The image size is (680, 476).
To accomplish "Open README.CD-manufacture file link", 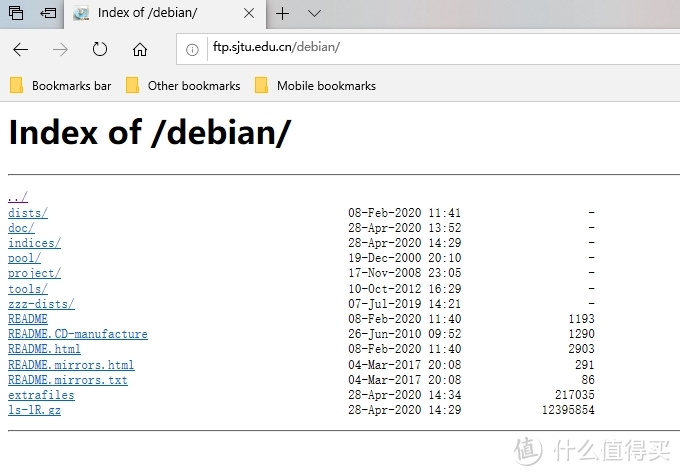I will (x=78, y=334).
